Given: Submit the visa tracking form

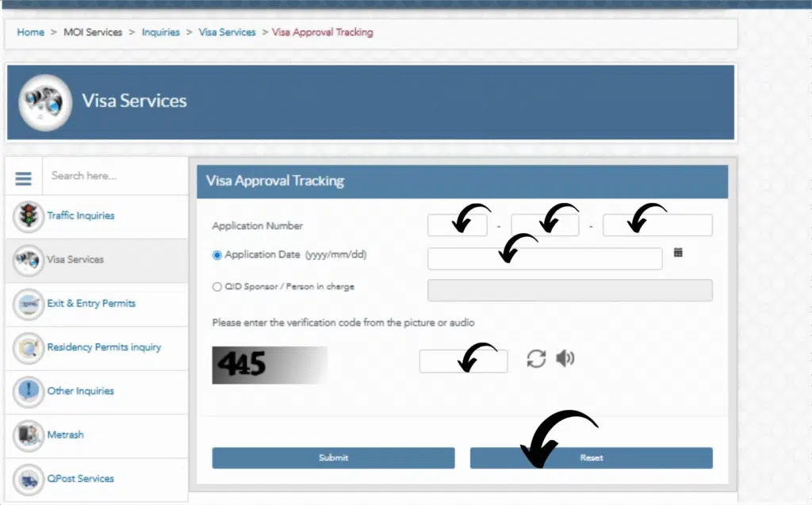Looking at the screenshot, I should pyautogui.click(x=332, y=457).
